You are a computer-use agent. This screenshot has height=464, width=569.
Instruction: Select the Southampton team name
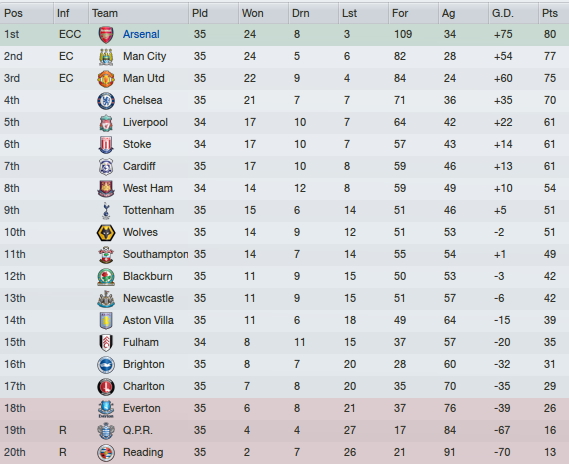(x=155, y=254)
